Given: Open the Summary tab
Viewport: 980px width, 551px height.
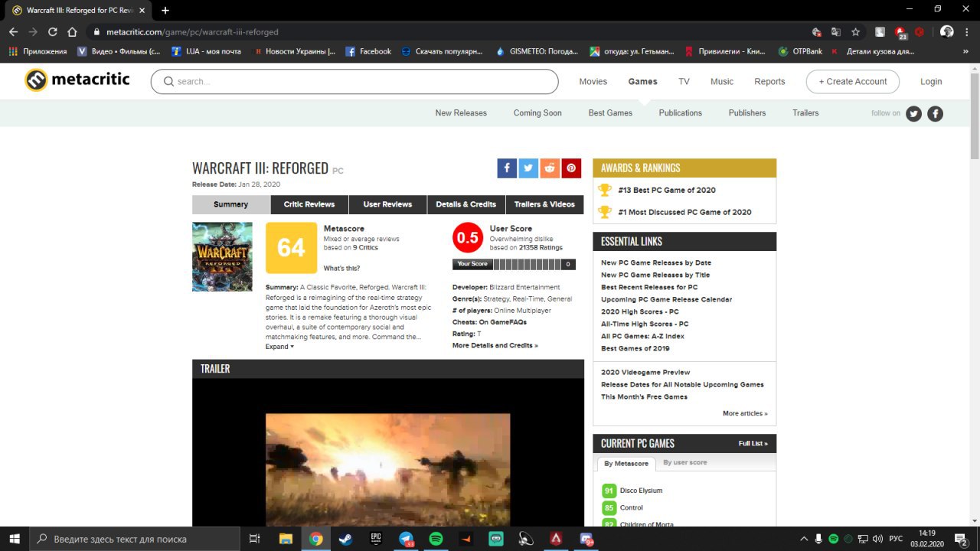Looking at the screenshot, I should pyautogui.click(x=231, y=204).
